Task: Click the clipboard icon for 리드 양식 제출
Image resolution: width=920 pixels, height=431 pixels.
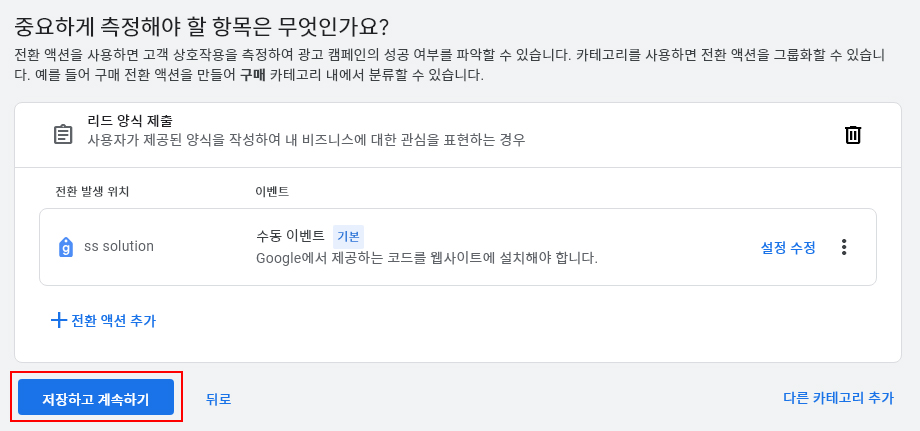Action: pyautogui.click(x=62, y=134)
